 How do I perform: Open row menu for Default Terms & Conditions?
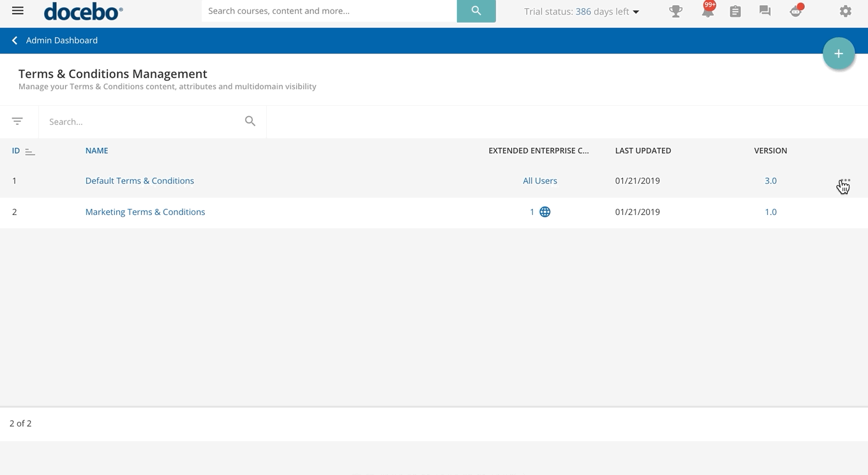tap(844, 181)
